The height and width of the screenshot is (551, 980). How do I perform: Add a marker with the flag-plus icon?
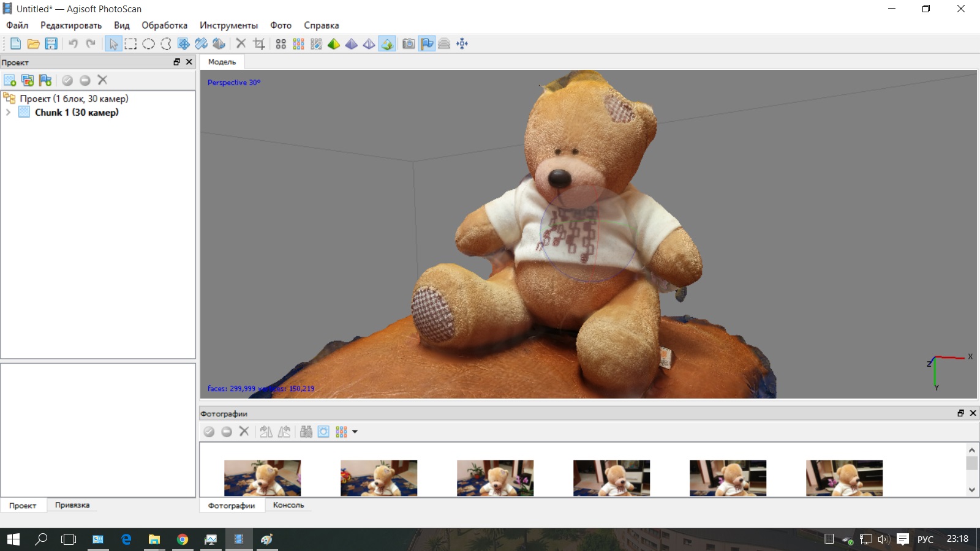tap(45, 80)
